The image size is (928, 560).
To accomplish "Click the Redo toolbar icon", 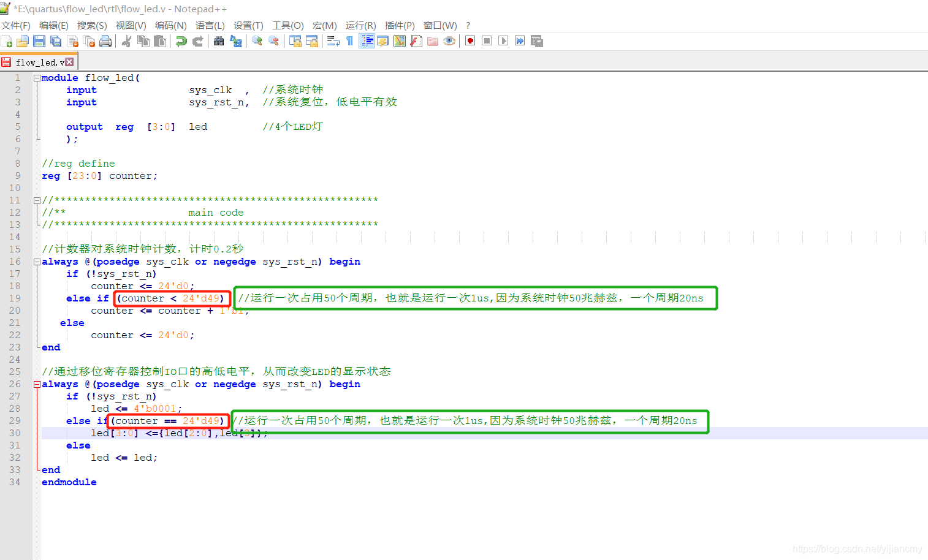I will coord(197,41).
